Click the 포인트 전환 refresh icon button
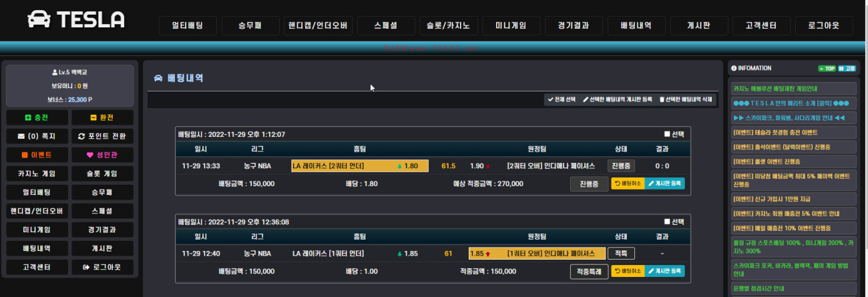 click(x=102, y=136)
